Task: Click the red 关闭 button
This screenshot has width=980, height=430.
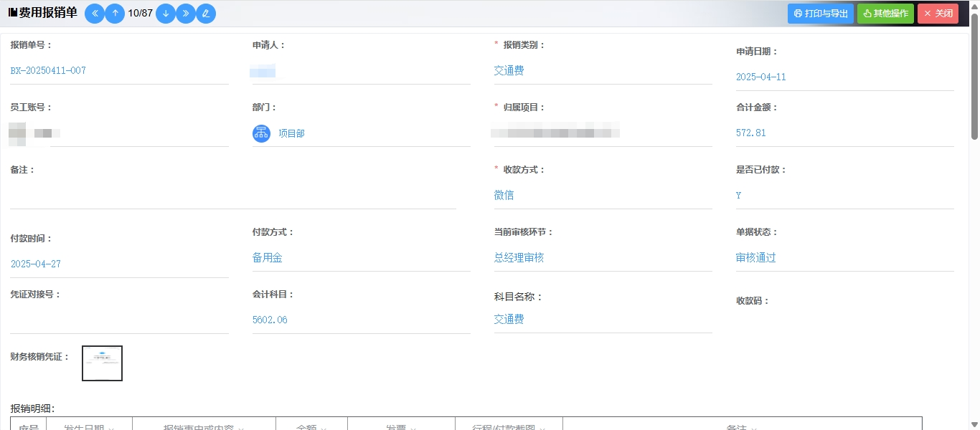Action: click(x=938, y=14)
